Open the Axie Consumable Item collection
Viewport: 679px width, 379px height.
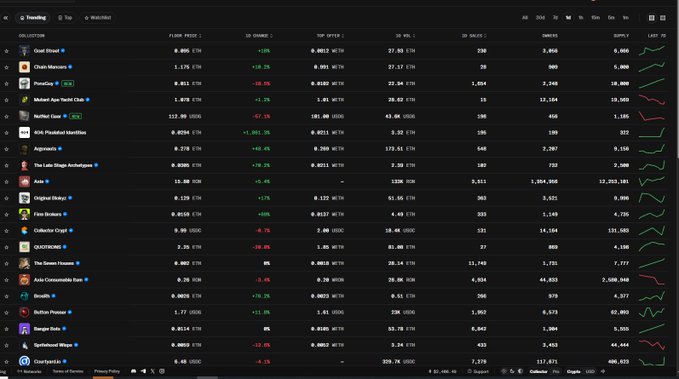(58, 280)
